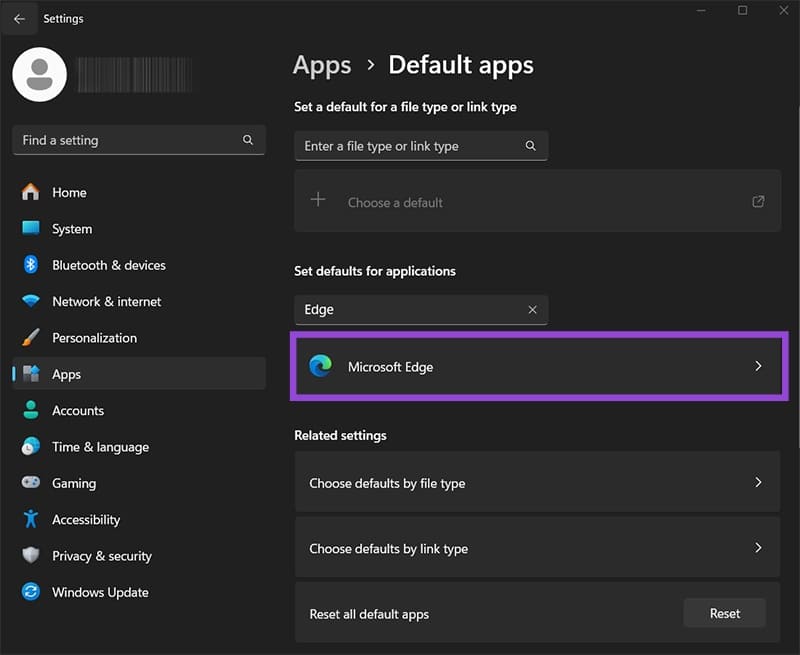Click the Time & language globe icon
This screenshot has height=655, width=800.
(x=31, y=446)
